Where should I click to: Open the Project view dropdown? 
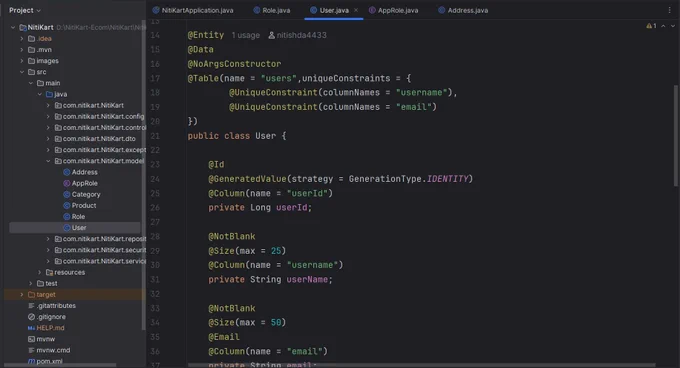(x=25, y=10)
